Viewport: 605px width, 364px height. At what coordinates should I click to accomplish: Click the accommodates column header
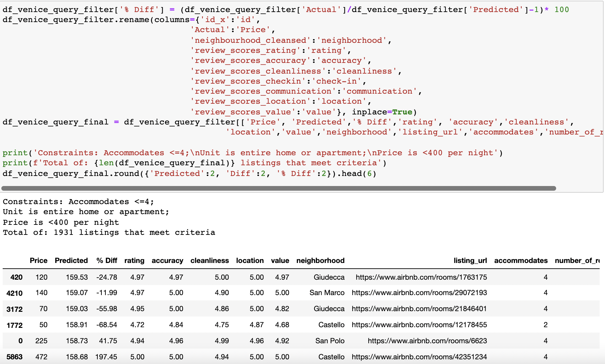coord(521,261)
